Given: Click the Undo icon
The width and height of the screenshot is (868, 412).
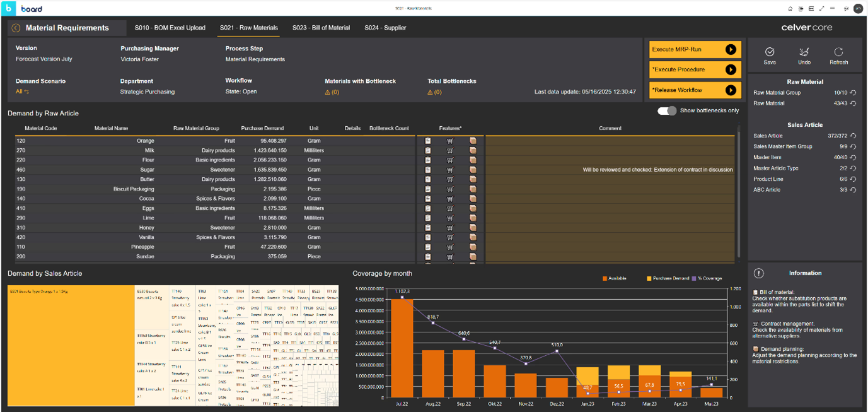Looking at the screenshot, I should [x=804, y=52].
